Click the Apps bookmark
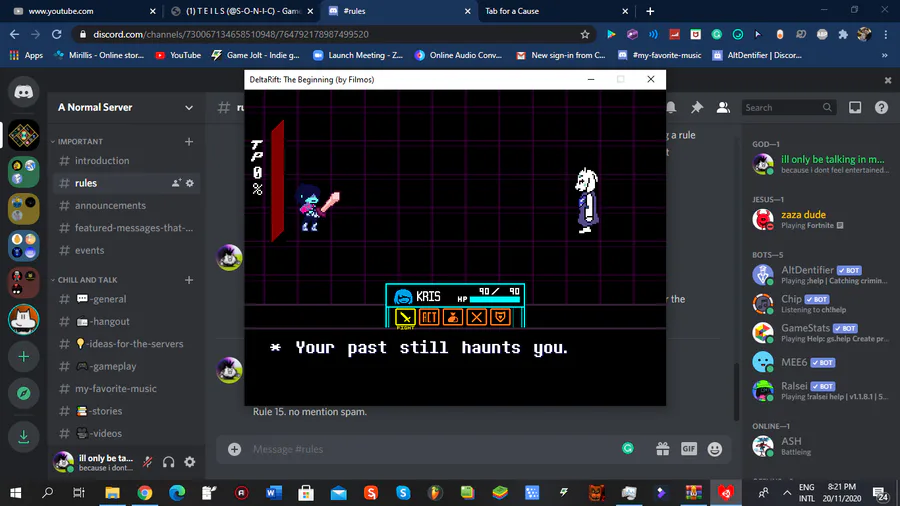This screenshot has height=506, width=900. pyautogui.click(x=26, y=55)
